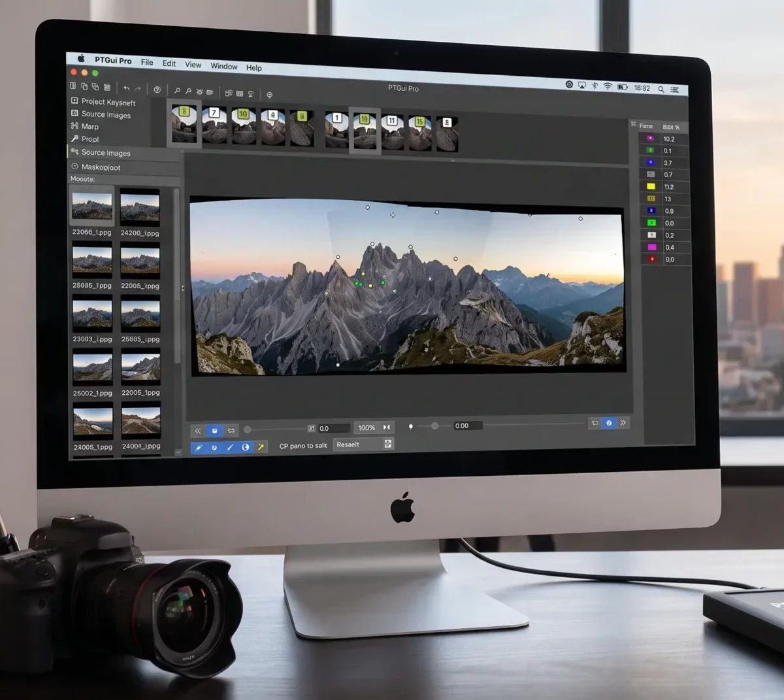This screenshot has height=700, width=784.
Task: Select the pencil tool in the bottom toolbar
Action: point(199,448)
